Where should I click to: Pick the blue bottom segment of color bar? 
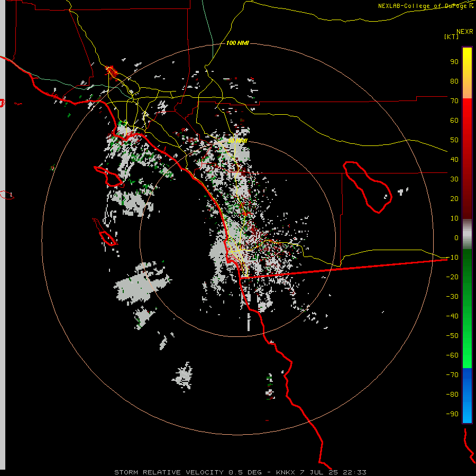(467, 395)
